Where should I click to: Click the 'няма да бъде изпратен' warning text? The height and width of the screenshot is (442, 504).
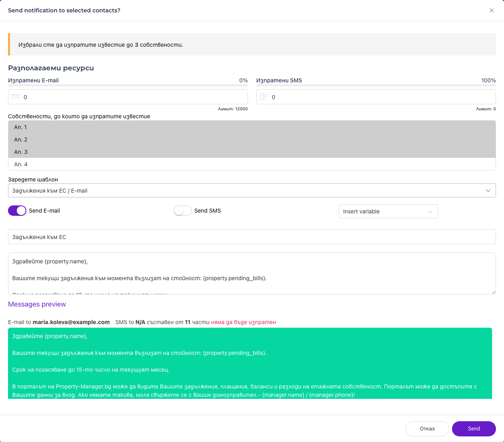pyautogui.click(x=244, y=322)
